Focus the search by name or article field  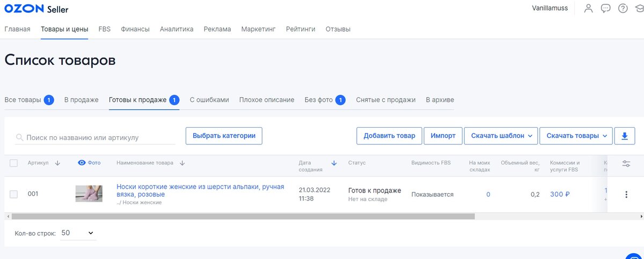tap(95, 137)
